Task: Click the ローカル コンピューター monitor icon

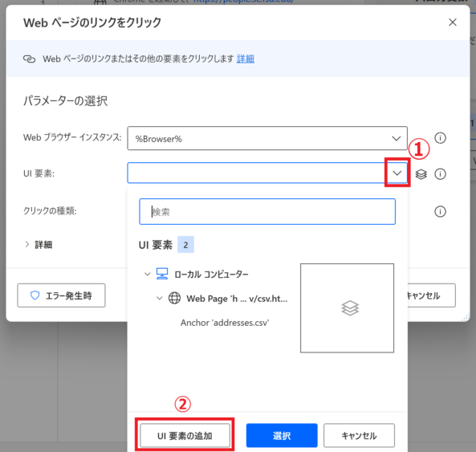Action: (x=162, y=274)
